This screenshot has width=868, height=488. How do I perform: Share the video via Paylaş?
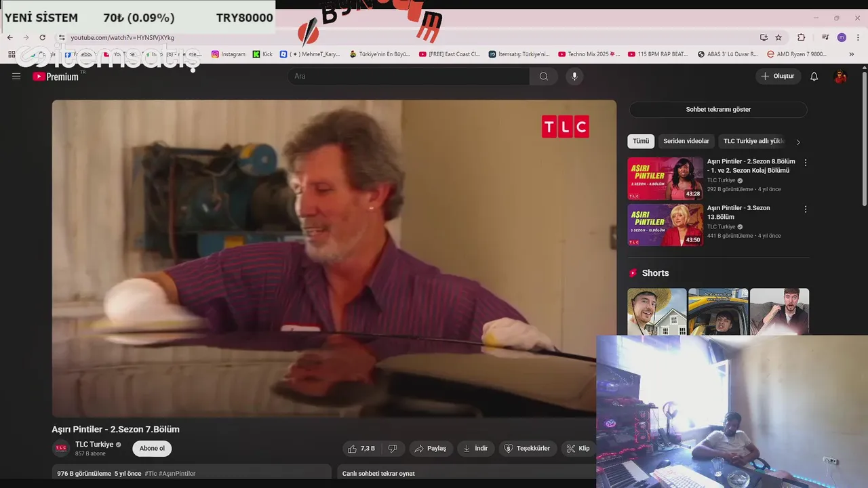[431, 449]
